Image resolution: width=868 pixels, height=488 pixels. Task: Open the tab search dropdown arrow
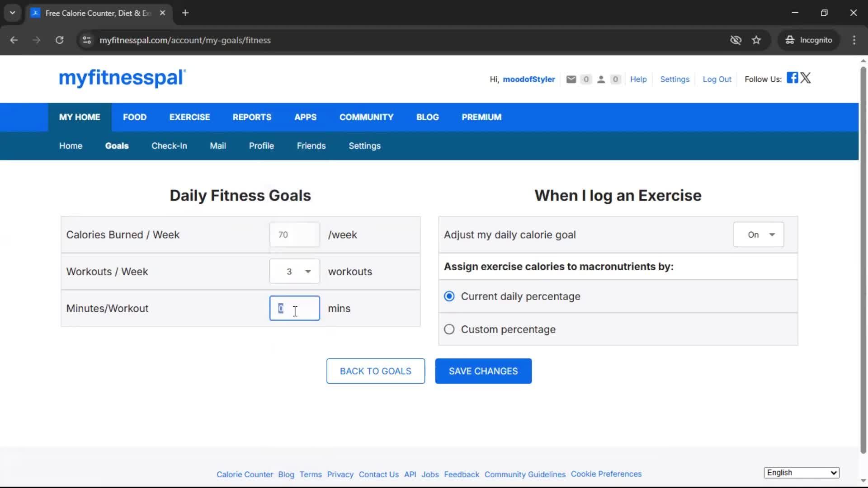click(x=13, y=13)
